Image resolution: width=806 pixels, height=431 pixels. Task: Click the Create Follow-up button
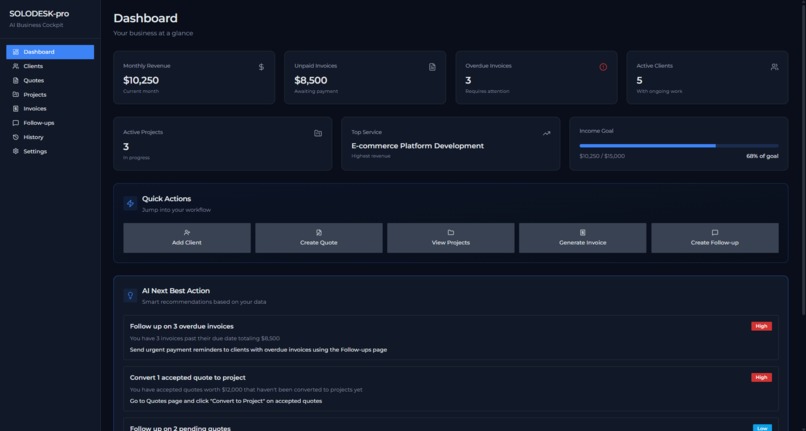pos(715,238)
